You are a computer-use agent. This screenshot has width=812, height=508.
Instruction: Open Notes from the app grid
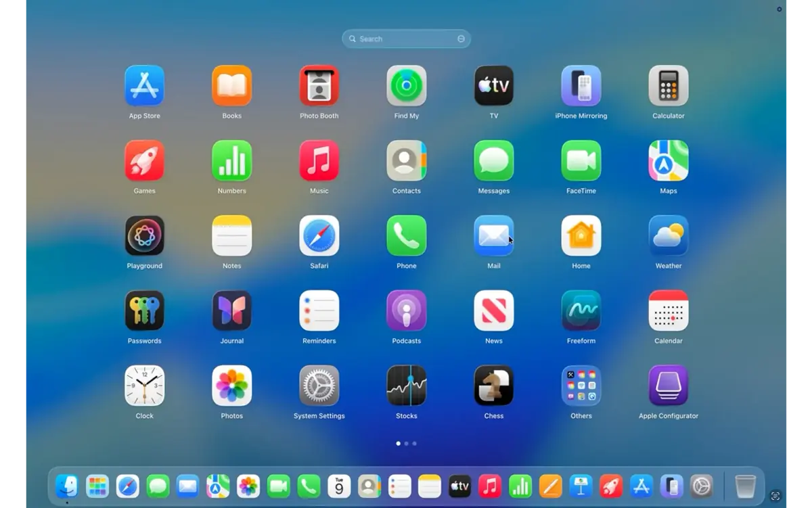231,236
